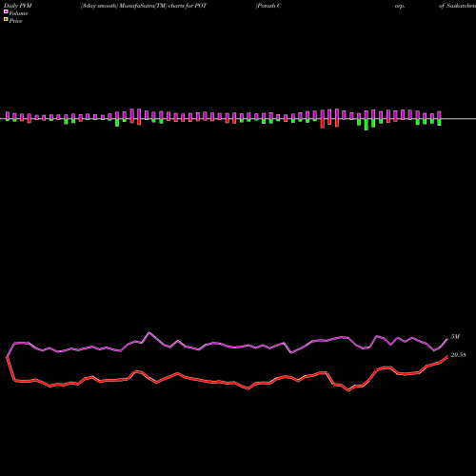The width and height of the screenshot is (476, 476).
Task: Click the 'Daily PVM' chart title text
Action: 18,6
